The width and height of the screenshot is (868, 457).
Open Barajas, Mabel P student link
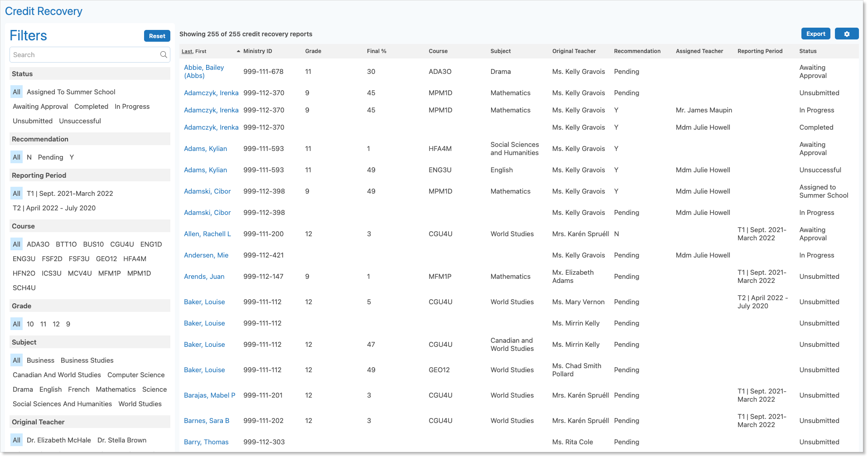tap(210, 395)
